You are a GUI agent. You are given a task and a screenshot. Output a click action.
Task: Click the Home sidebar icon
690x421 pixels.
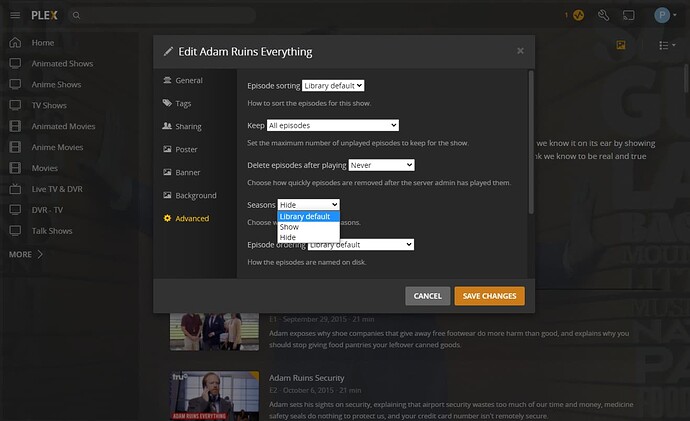pyautogui.click(x=15, y=43)
